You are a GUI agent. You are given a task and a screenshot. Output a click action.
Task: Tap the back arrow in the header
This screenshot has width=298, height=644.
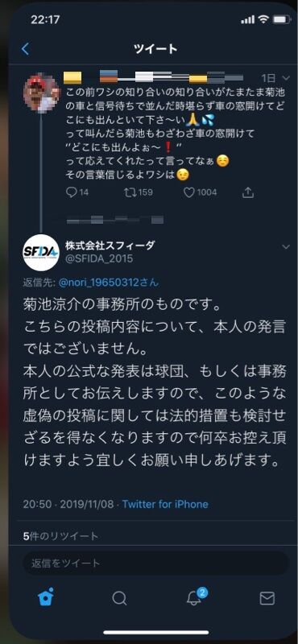point(26,49)
